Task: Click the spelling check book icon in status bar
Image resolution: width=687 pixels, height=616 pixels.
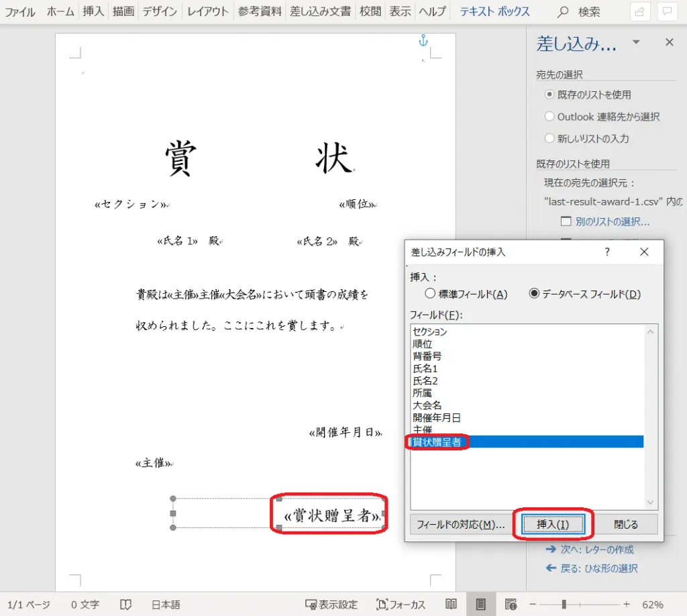Action: coord(125,604)
